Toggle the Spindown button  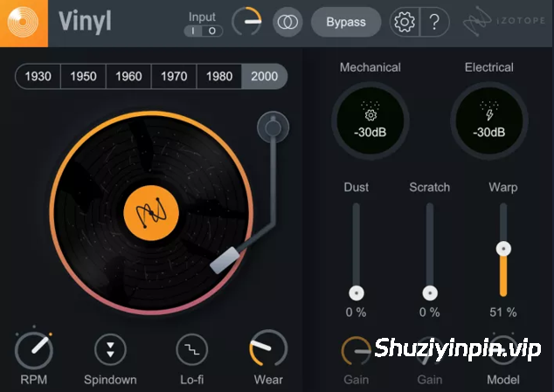(110, 349)
